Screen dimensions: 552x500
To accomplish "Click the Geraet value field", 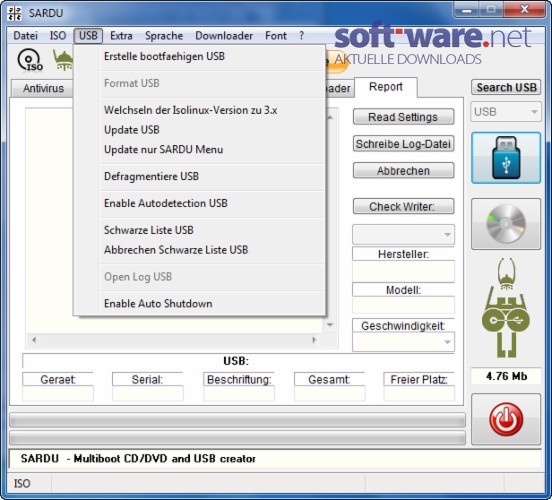I will (58, 393).
